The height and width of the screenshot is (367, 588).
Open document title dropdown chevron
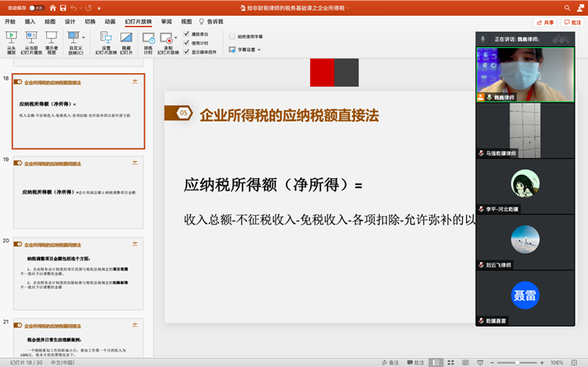coord(348,8)
